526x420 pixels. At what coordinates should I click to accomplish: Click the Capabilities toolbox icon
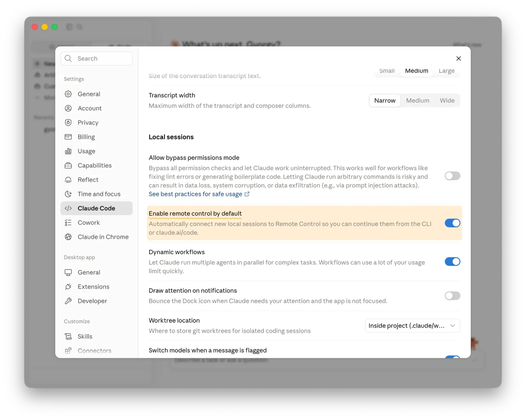pos(68,165)
